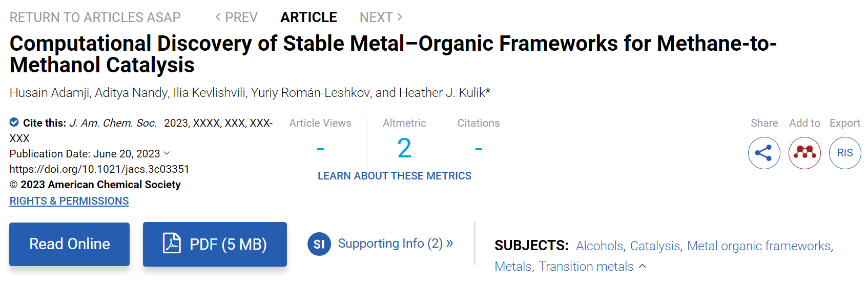Click the blue verified checkmark near Cite this
The width and height of the screenshot is (868, 281).
tap(14, 123)
